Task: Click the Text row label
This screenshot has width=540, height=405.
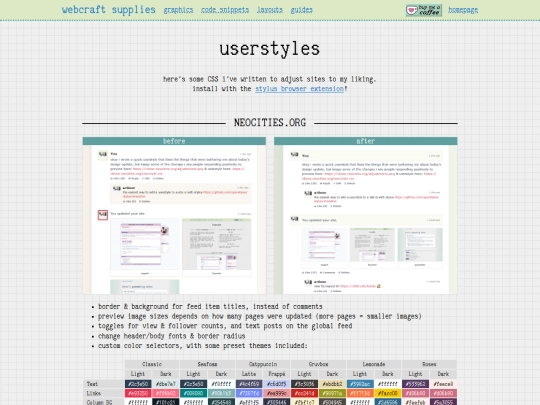Action: 103,384
